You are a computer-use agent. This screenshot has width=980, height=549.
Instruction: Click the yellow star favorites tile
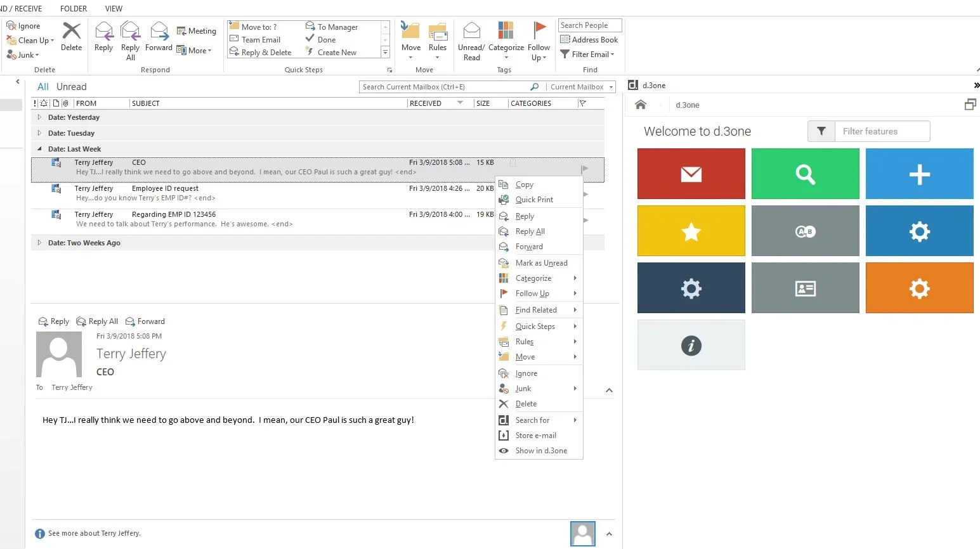[x=691, y=231]
